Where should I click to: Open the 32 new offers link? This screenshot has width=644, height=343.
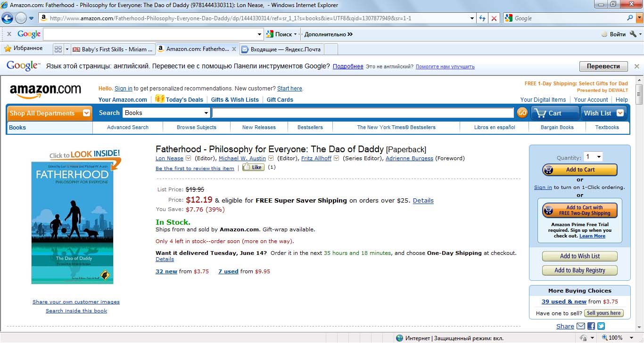pyautogui.click(x=166, y=271)
